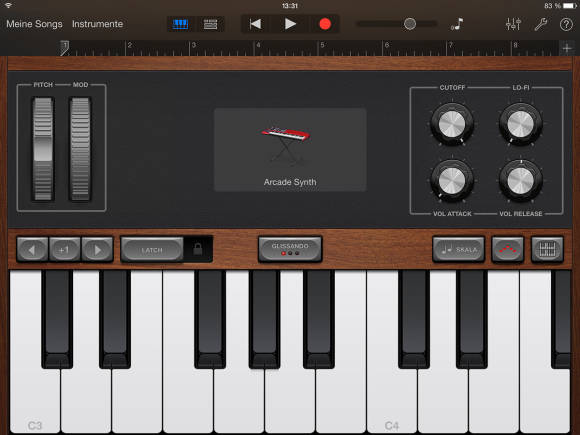Image resolution: width=580 pixels, height=435 pixels.
Task: Open the mixer track controls icon
Action: 513,24
